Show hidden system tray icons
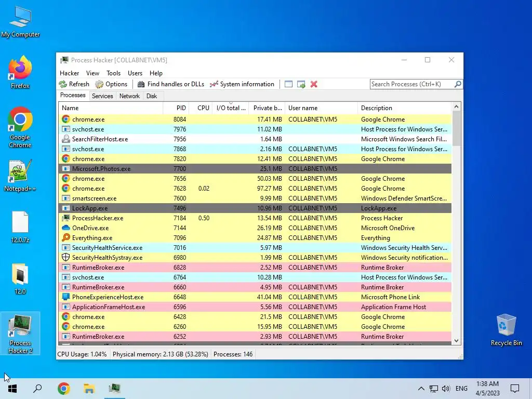 click(x=421, y=389)
